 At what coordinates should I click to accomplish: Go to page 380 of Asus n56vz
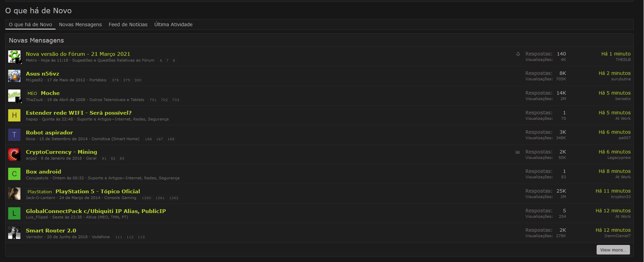click(138, 80)
